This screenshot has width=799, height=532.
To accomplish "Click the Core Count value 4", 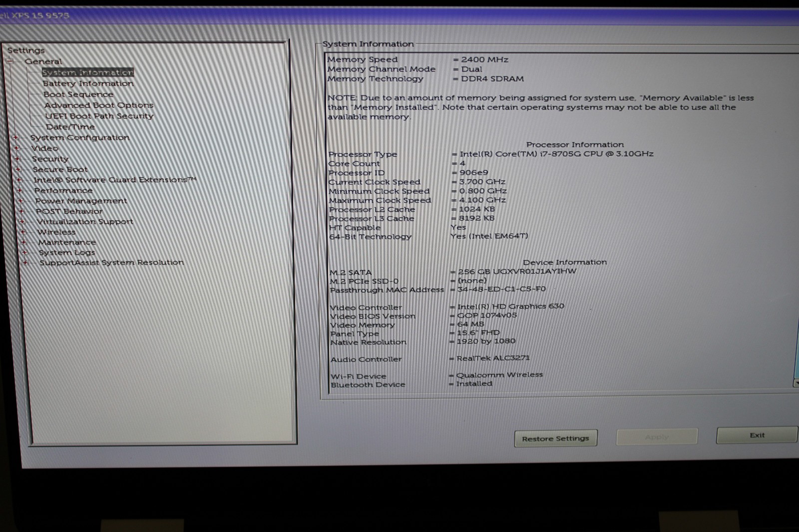I will pyautogui.click(x=462, y=163).
